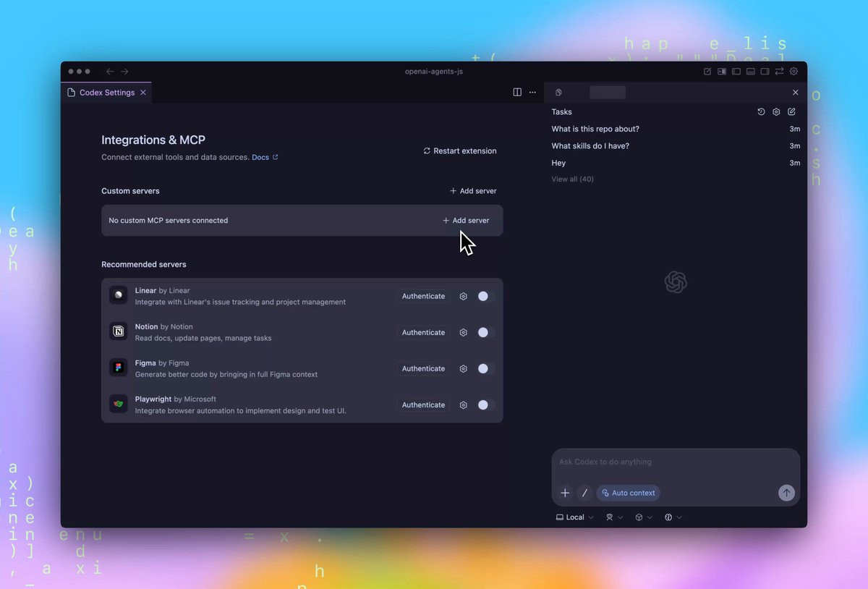Open Codex settings gear beside Tasks

click(776, 112)
